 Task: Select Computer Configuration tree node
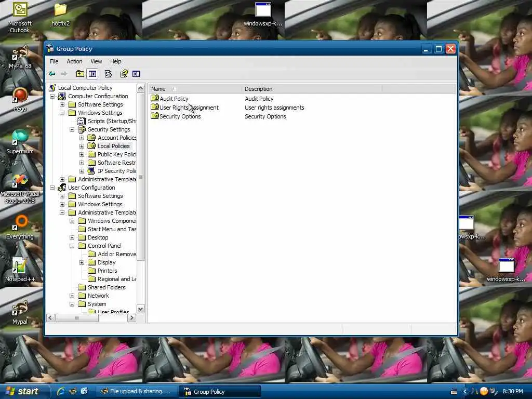point(98,96)
